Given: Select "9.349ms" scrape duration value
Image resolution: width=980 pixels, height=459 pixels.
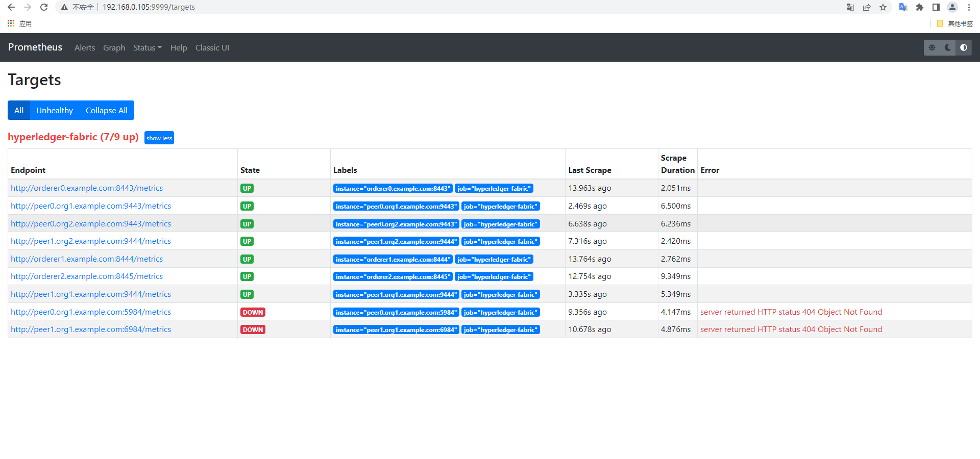Looking at the screenshot, I should click(676, 276).
